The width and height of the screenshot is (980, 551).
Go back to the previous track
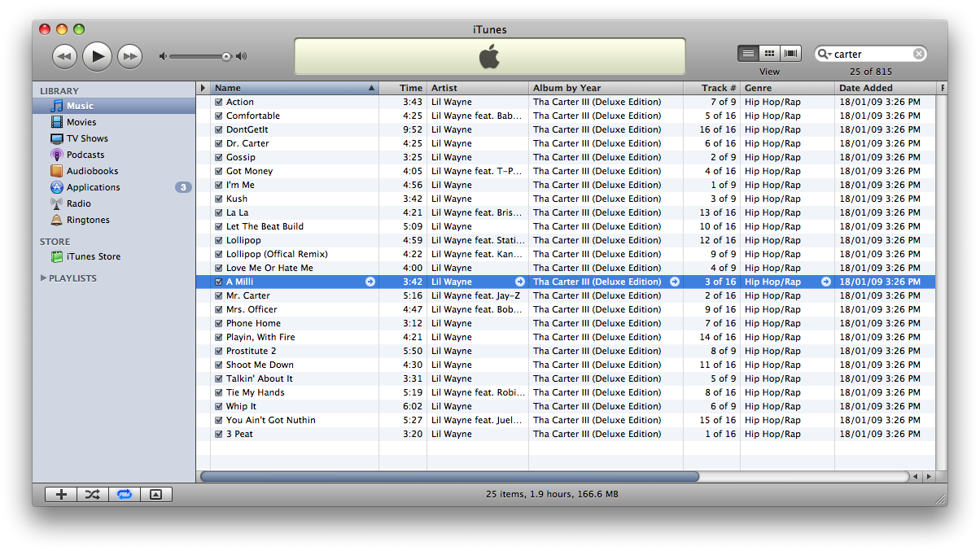[64, 56]
